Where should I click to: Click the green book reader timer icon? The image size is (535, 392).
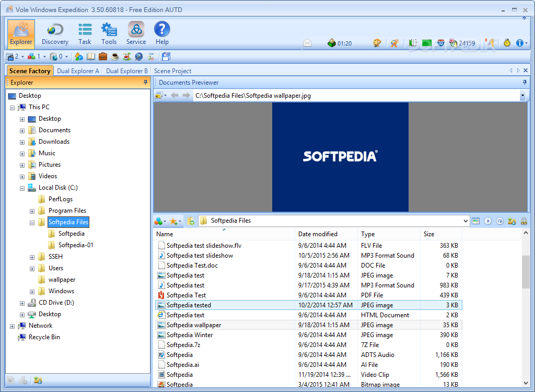pos(332,43)
